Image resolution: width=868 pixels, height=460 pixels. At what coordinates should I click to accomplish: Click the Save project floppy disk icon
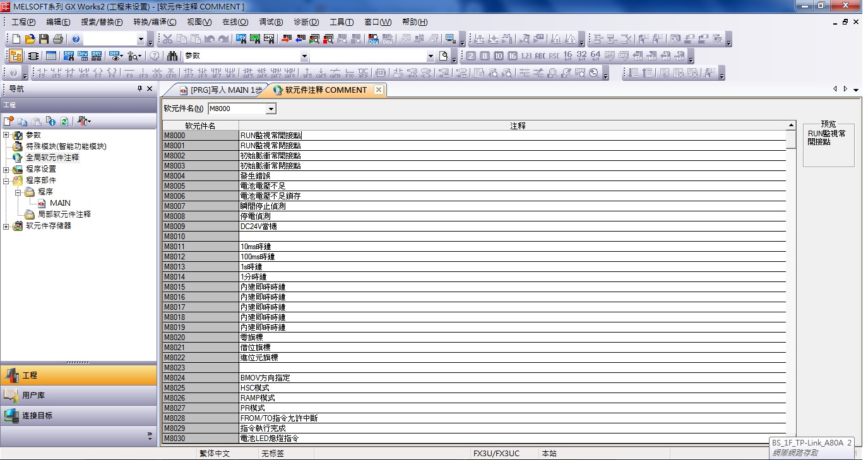coord(44,39)
